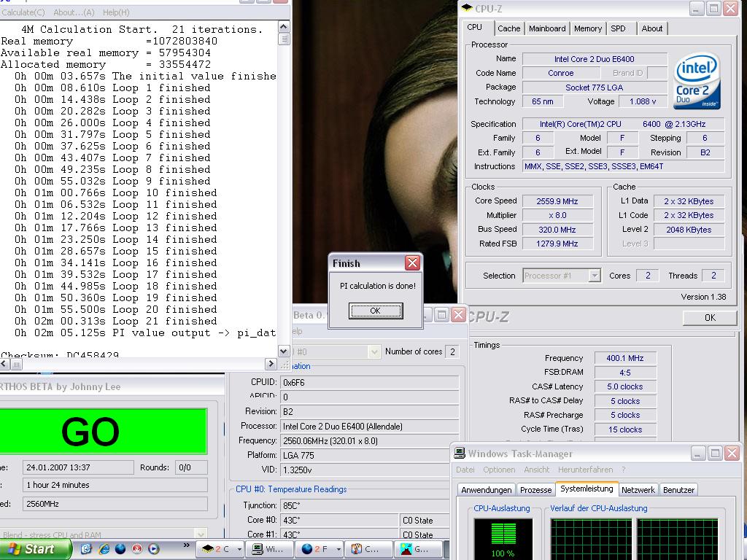Click the CPU-Auslastung 100 % gauge
The height and width of the screenshot is (560, 747).
(x=503, y=539)
